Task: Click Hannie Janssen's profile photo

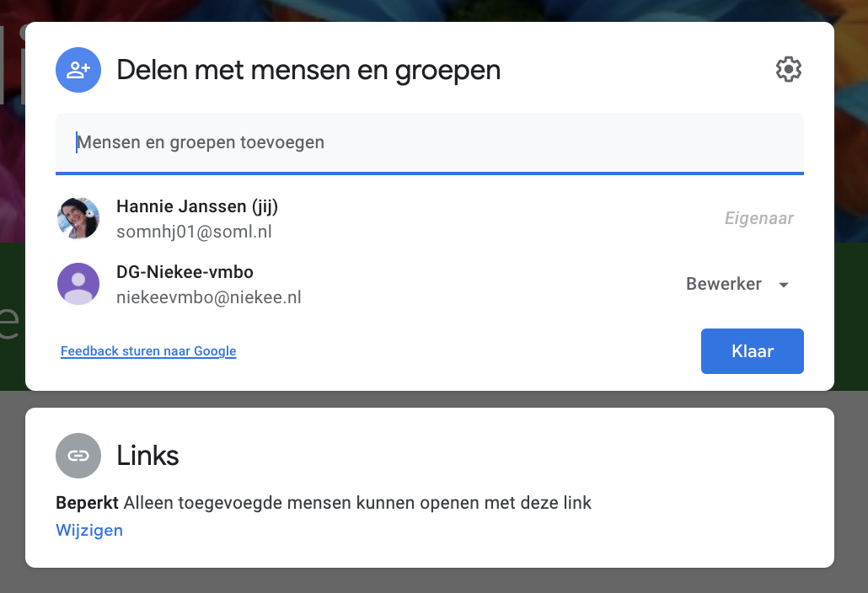Action: pyautogui.click(x=78, y=218)
